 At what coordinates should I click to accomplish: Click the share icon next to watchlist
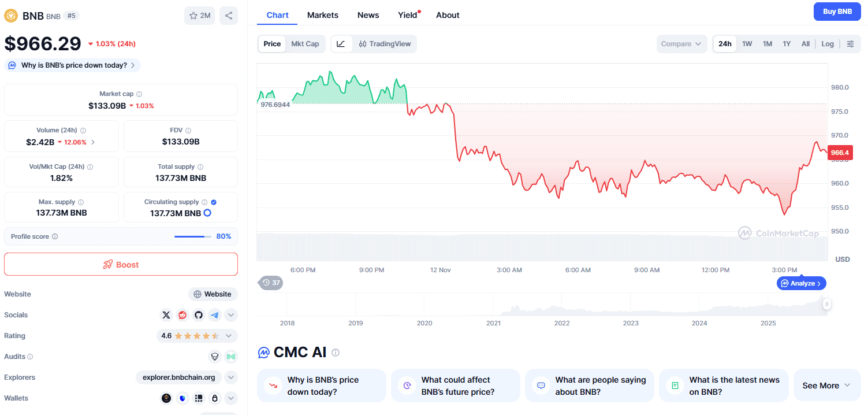point(229,16)
